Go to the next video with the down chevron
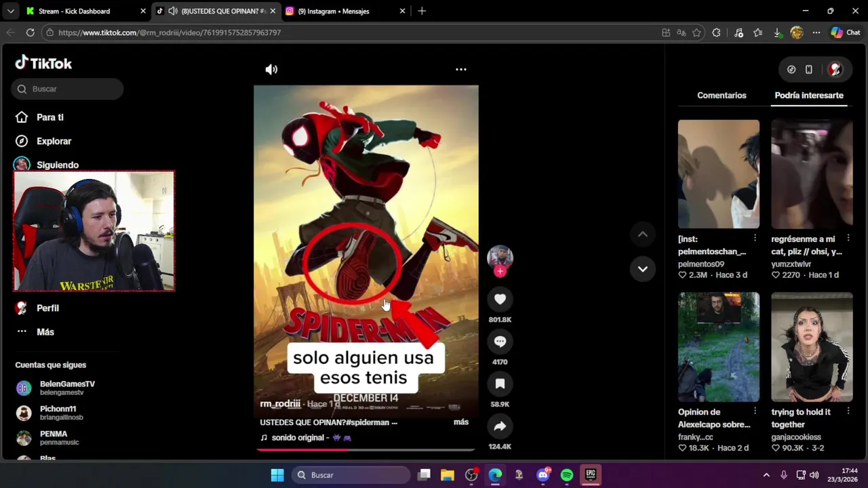Viewport: 868px width, 488px height. pos(642,269)
